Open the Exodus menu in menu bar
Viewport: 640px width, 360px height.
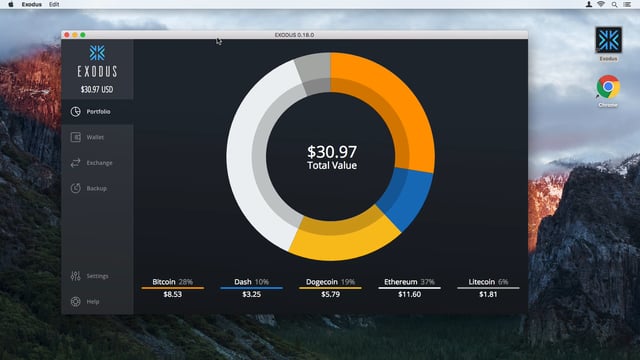(31, 4)
